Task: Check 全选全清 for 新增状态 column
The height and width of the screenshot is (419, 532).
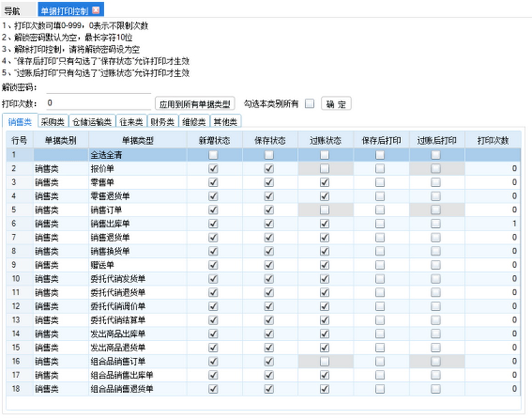Action: pyautogui.click(x=213, y=155)
